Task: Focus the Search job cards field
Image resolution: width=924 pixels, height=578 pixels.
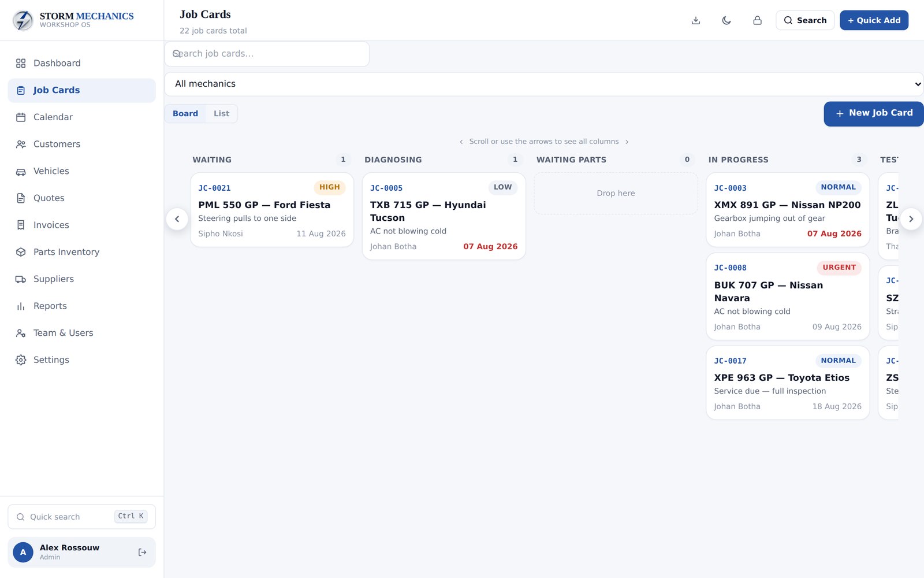Action: [267, 54]
